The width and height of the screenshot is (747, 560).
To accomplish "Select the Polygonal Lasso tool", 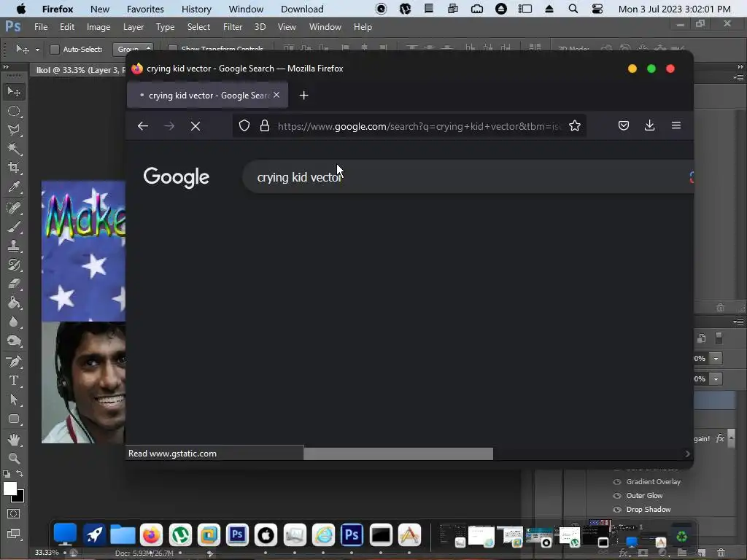I will click(x=14, y=130).
